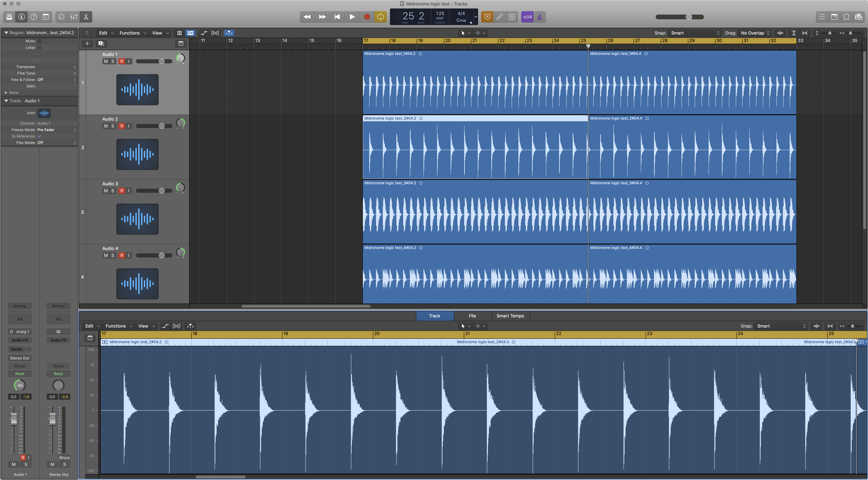The height and width of the screenshot is (480, 868).
Task: Toggle the Cycle mode button
Action: tap(380, 17)
